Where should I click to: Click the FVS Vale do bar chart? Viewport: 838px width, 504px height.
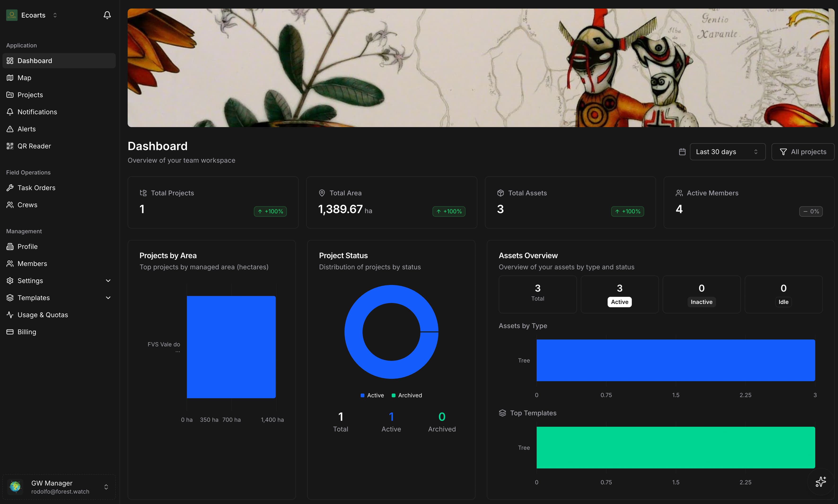[231, 346]
